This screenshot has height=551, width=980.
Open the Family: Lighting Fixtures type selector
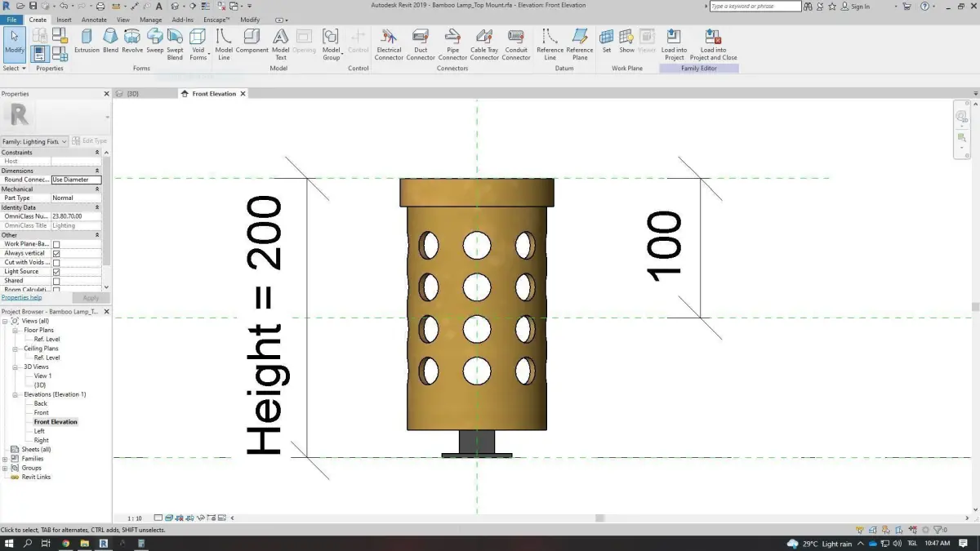(35, 141)
